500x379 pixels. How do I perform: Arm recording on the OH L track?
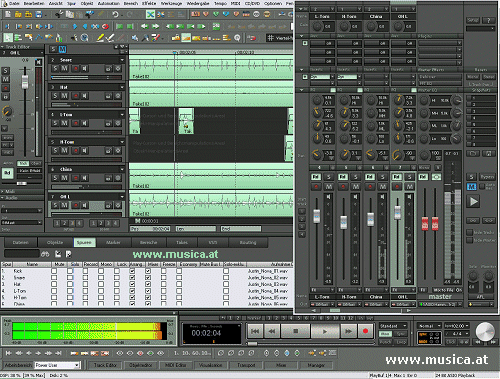76,205
